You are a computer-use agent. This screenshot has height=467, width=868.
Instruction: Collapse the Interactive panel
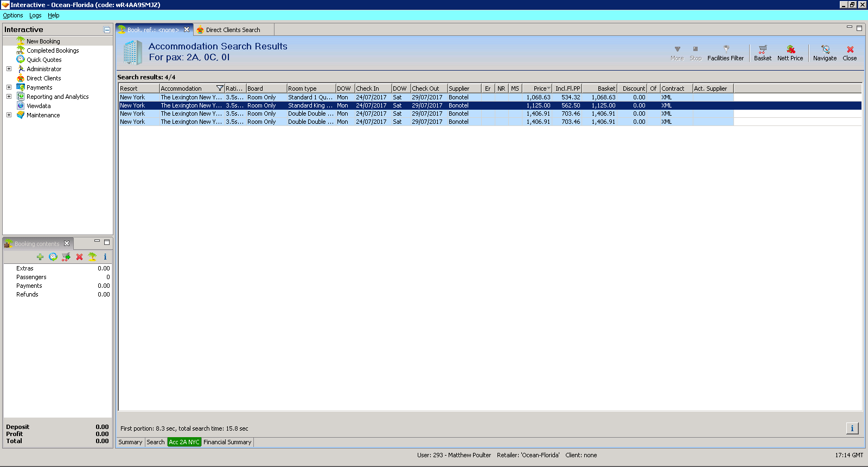(x=107, y=30)
